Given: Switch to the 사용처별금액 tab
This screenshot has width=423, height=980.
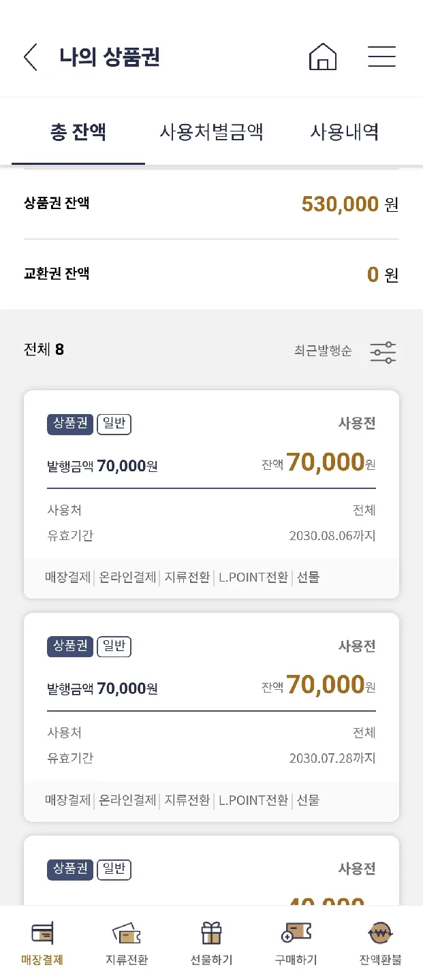Looking at the screenshot, I should tap(211, 132).
